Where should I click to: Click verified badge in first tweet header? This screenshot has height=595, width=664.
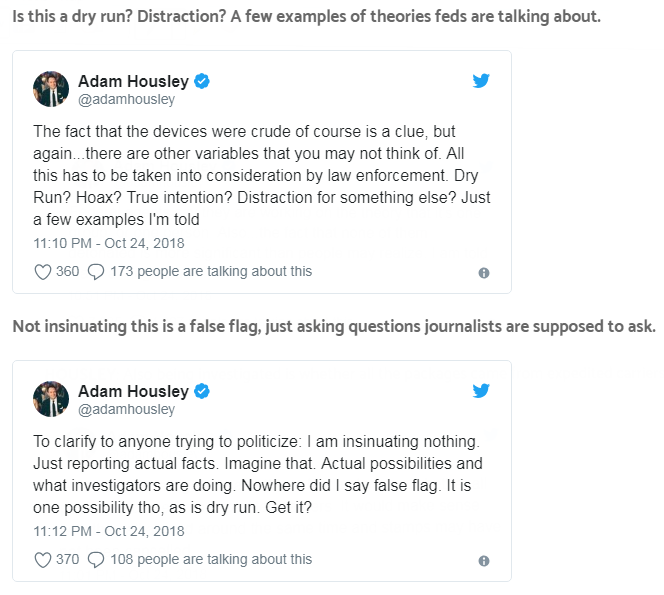[x=201, y=81]
